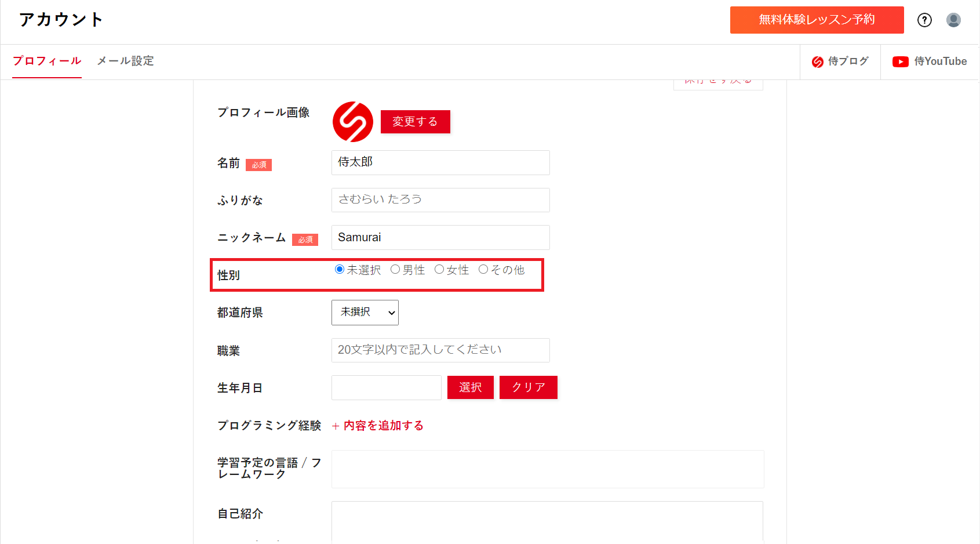Click the 侍ブログ logo icon

tap(817, 62)
